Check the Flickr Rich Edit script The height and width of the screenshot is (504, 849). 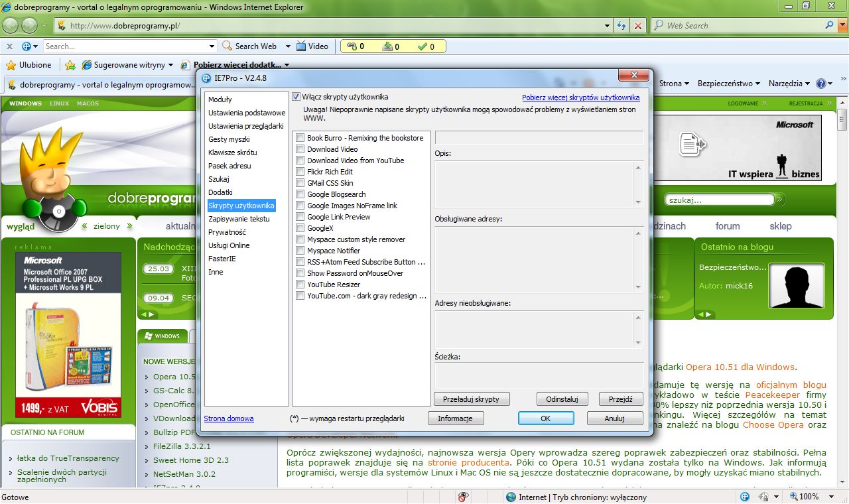tap(300, 172)
